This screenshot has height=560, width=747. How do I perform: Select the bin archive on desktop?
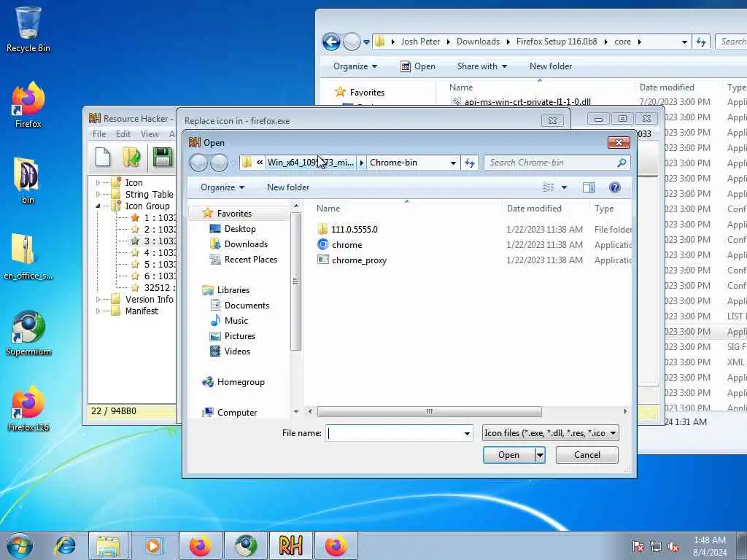pos(27,181)
